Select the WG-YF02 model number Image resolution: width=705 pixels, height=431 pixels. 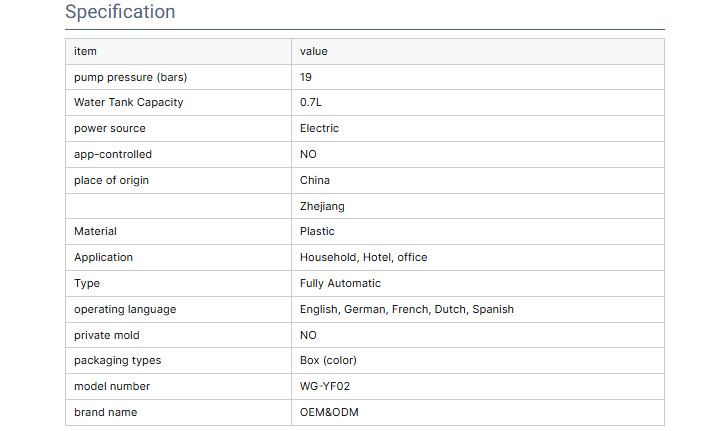click(x=326, y=387)
